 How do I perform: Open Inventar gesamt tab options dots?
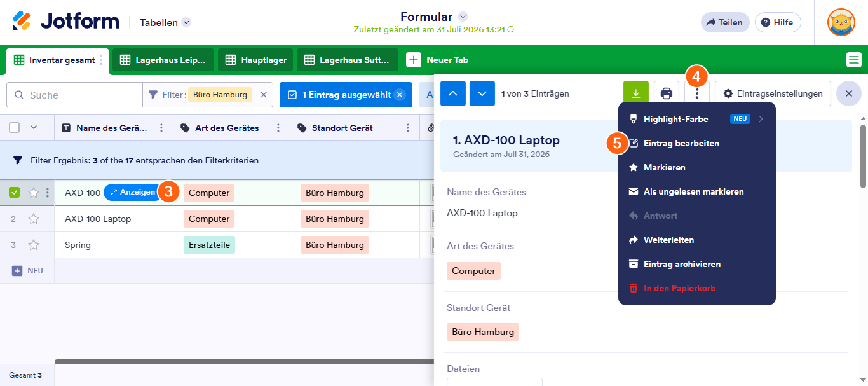point(101,60)
